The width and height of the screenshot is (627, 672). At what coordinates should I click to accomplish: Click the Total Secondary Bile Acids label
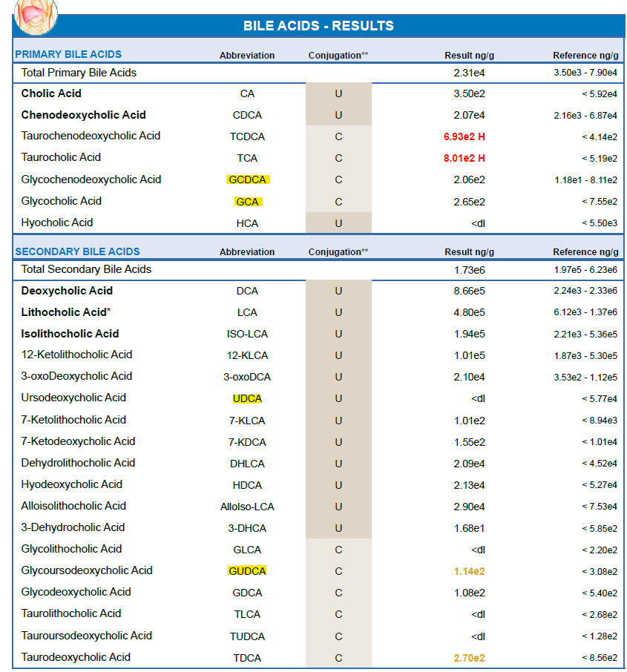[86, 269]
